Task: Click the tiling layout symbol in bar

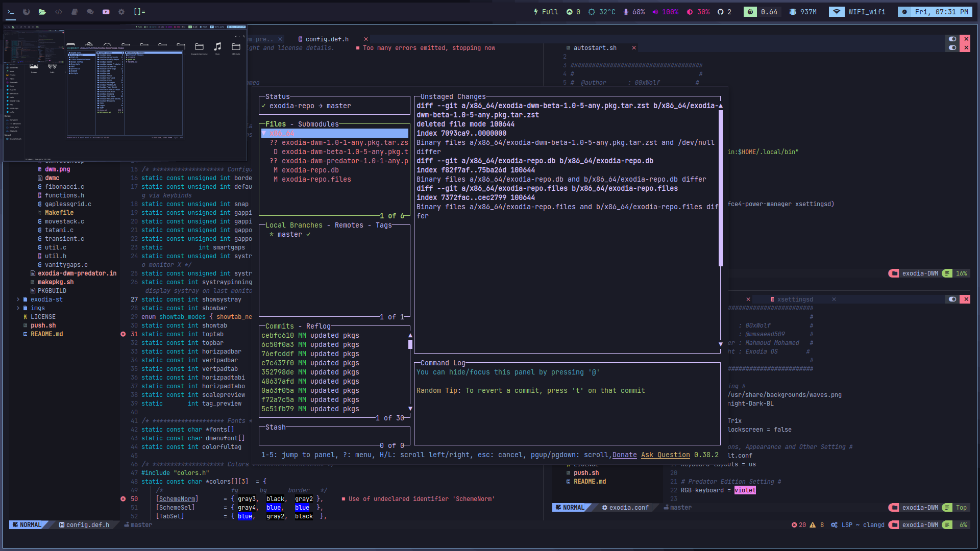Action: (139, 12)
